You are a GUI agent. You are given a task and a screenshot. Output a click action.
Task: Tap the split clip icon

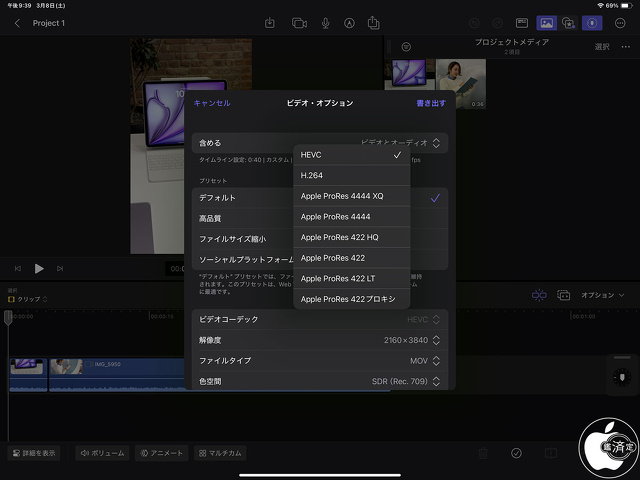551,453
